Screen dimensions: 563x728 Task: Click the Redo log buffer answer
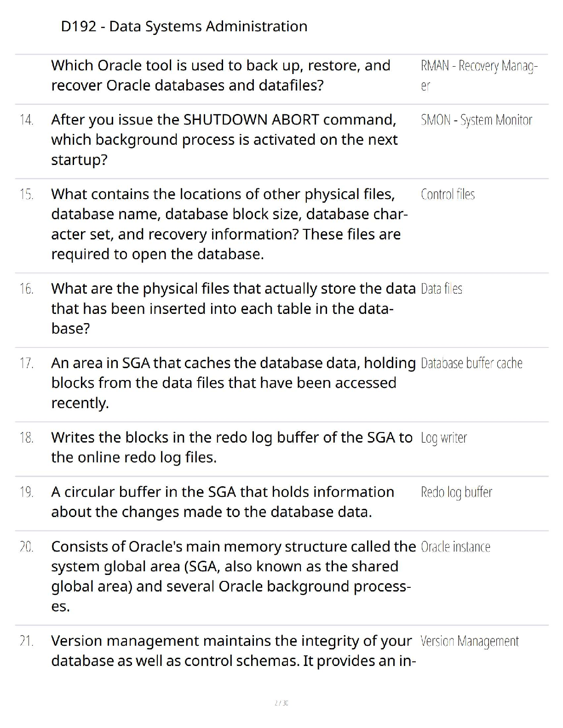456,493
